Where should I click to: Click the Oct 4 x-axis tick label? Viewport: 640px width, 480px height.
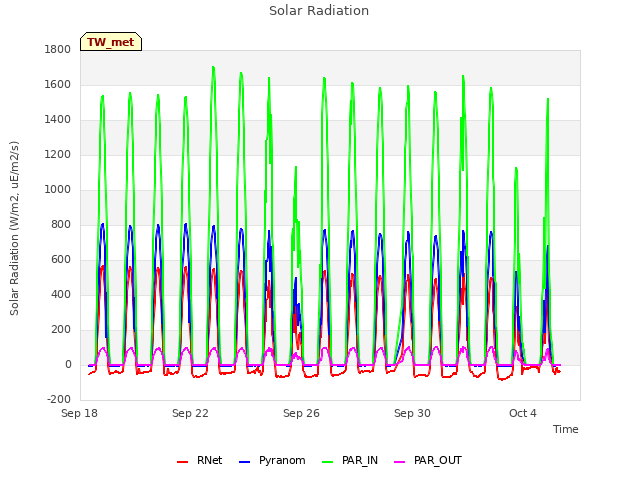coord(523,413)
